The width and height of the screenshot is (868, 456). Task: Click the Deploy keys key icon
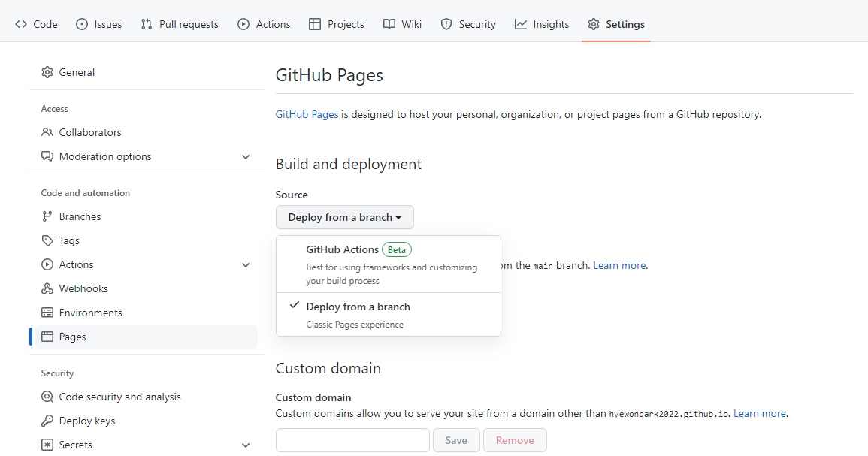[x=47, y=421]
